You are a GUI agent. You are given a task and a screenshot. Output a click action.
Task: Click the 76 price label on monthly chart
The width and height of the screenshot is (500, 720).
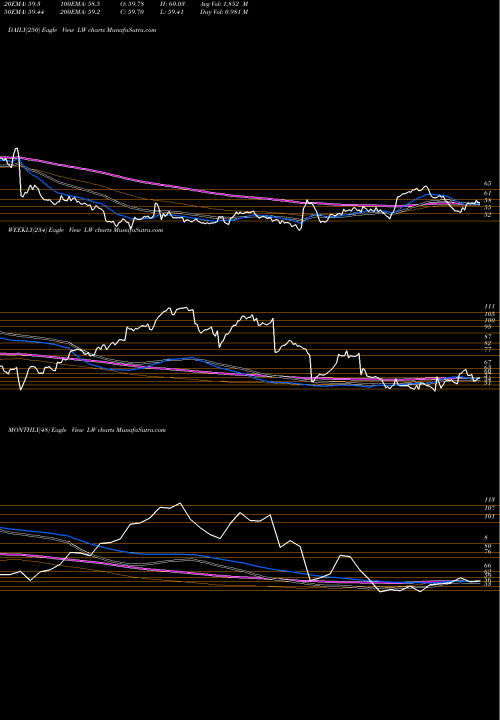488,551
